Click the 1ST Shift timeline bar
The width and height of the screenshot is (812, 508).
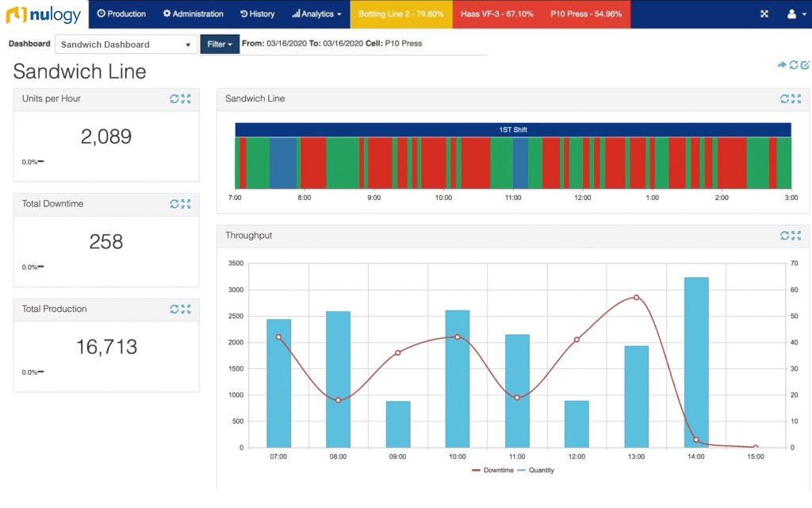point(513,129)
